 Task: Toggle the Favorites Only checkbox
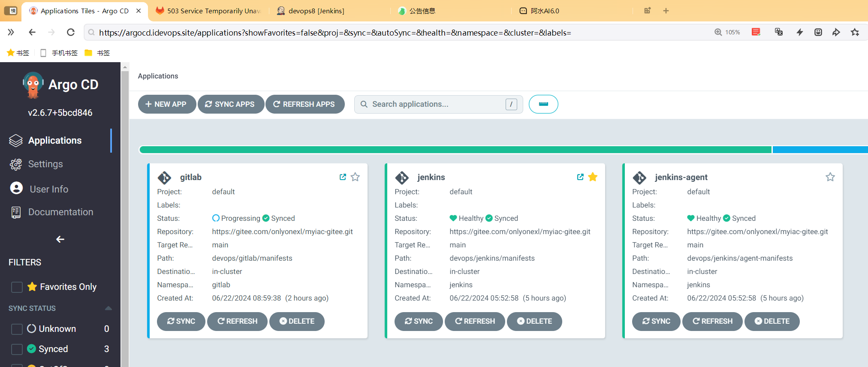(17, 287)
